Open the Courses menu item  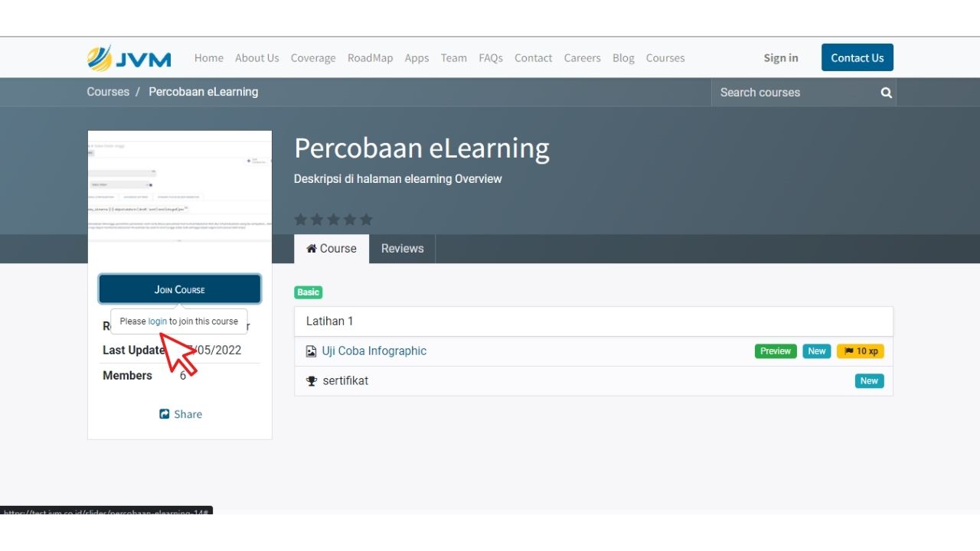coord(665,58)
